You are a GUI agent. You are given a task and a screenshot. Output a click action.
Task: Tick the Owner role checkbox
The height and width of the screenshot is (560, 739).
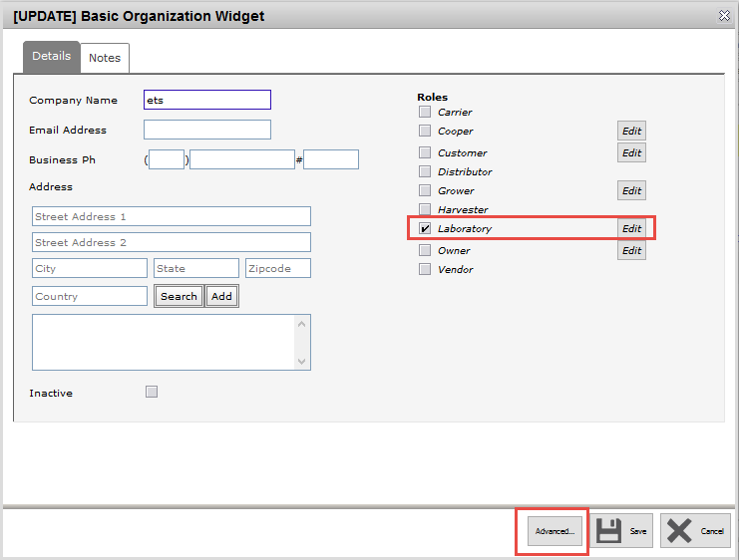click(425, 250)
